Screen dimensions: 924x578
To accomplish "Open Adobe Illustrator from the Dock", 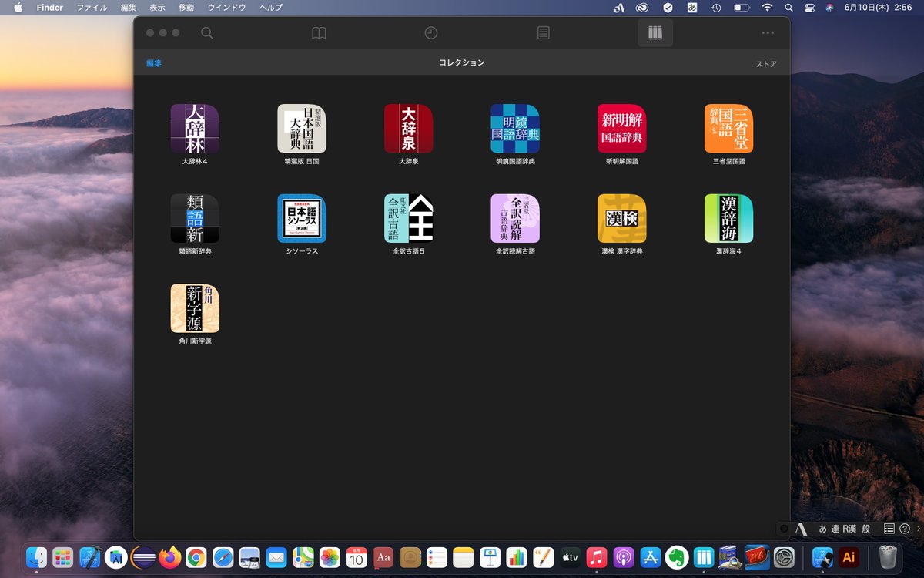I will tap(849, 556).
